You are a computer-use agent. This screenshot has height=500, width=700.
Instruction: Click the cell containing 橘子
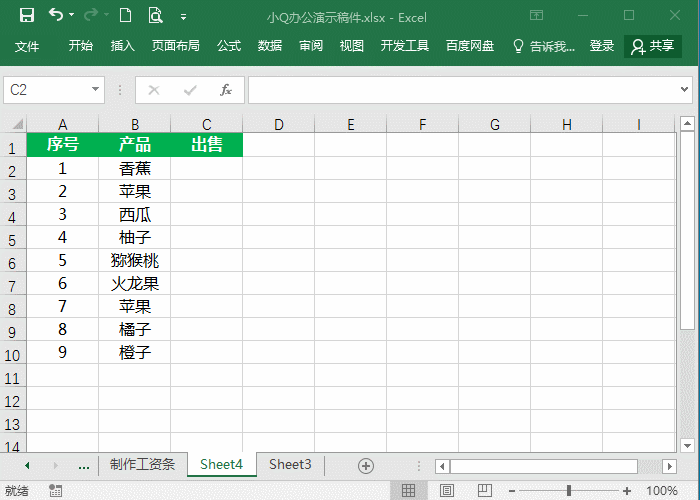[134, 329]
